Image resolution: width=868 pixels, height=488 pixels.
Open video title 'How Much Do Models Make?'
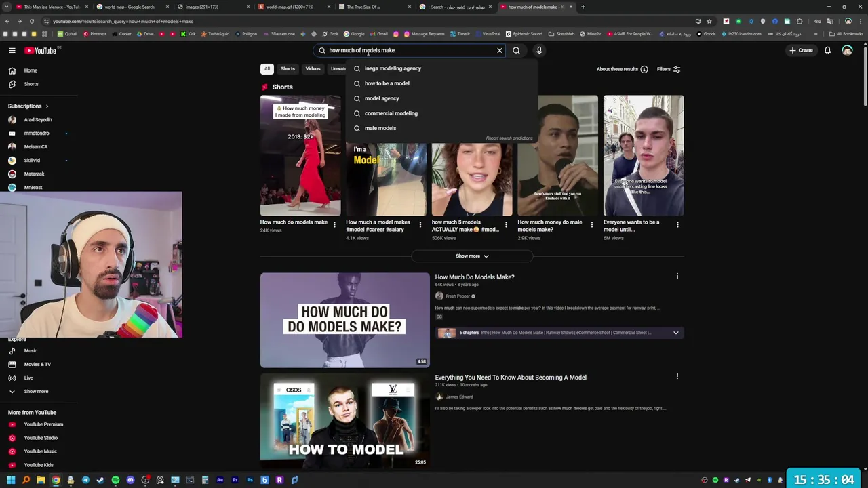[475, 277]
